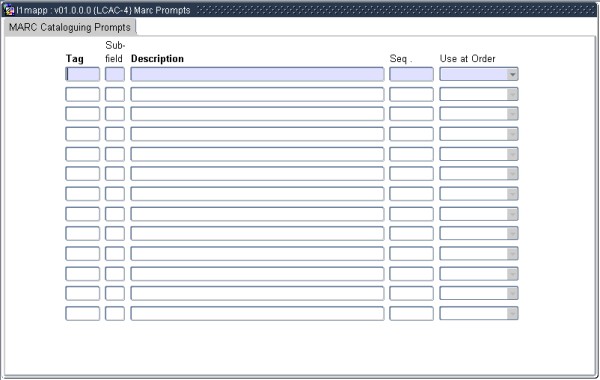Click the 'Use at Order' column header label
Screen dimensions: 600x380
coord(467,59)
